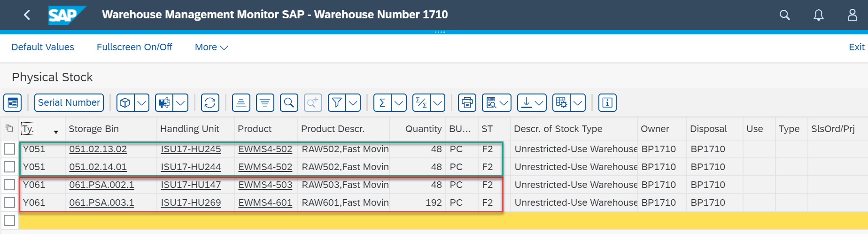This screenshot has width=868, height=234.
Task: Select row with bin 061.PSA.002.1
Action: pos(9,185)
